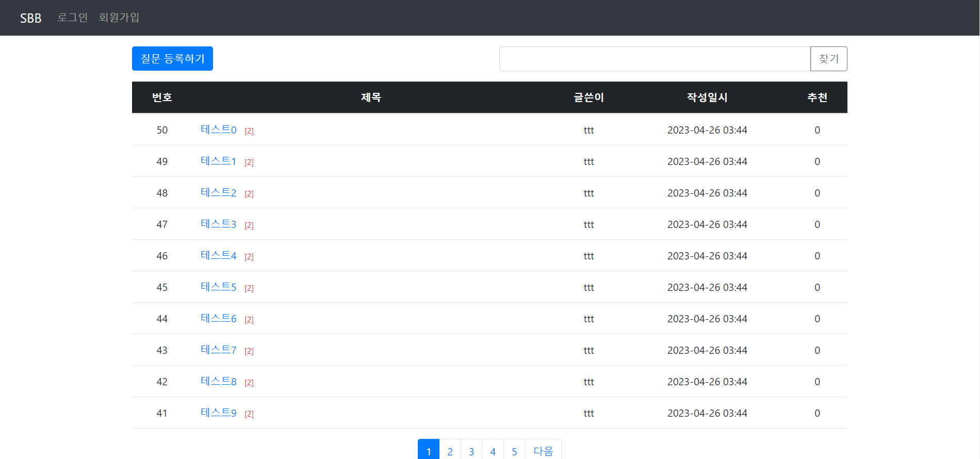Open the 테스트5 question link

point(219,287)
